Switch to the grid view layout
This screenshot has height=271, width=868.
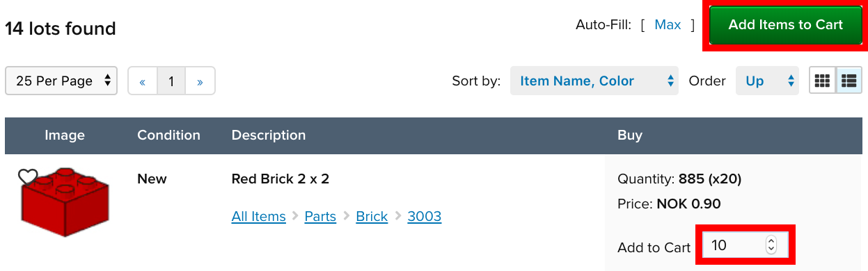[822, 81]
